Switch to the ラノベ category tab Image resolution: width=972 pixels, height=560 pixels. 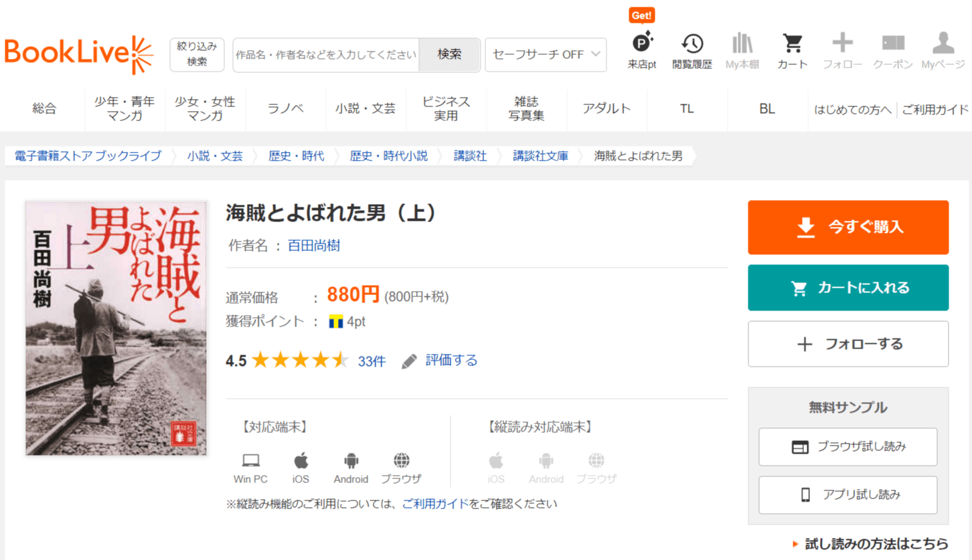click(x=286, y=109)
